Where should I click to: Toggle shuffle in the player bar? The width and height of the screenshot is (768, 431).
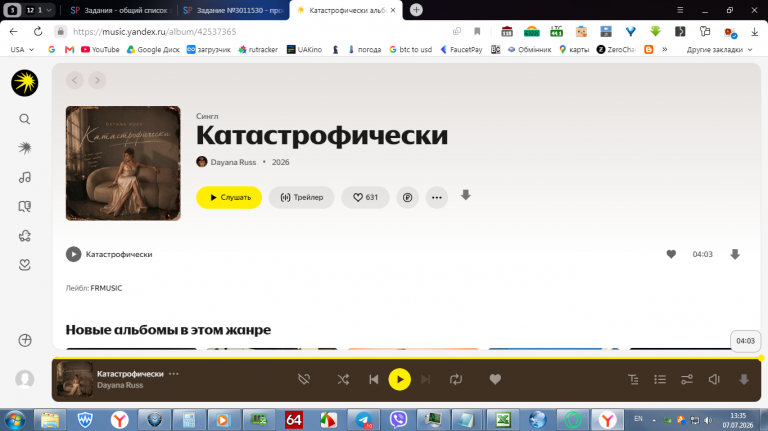tap(343, 380)
